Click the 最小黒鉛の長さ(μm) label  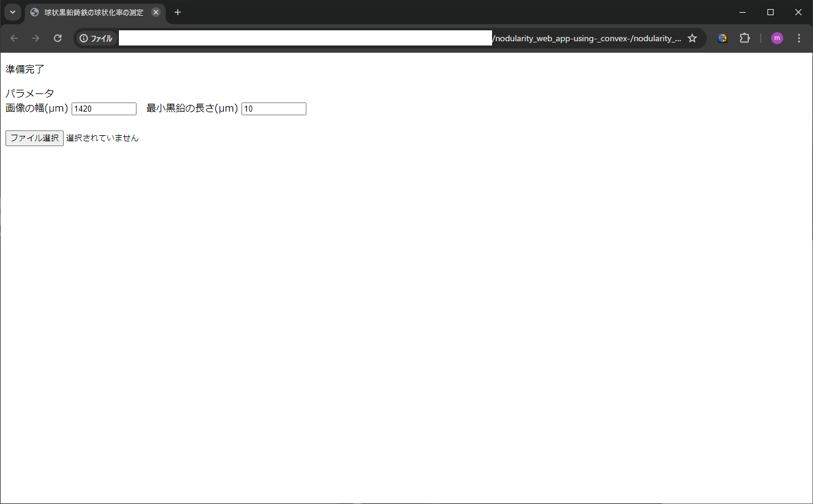click(192, 109)
